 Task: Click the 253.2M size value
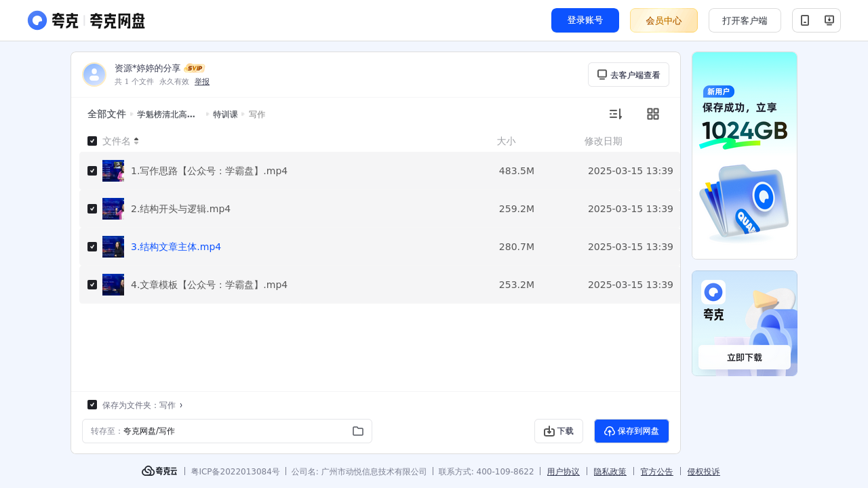click(x=517, y=285)
